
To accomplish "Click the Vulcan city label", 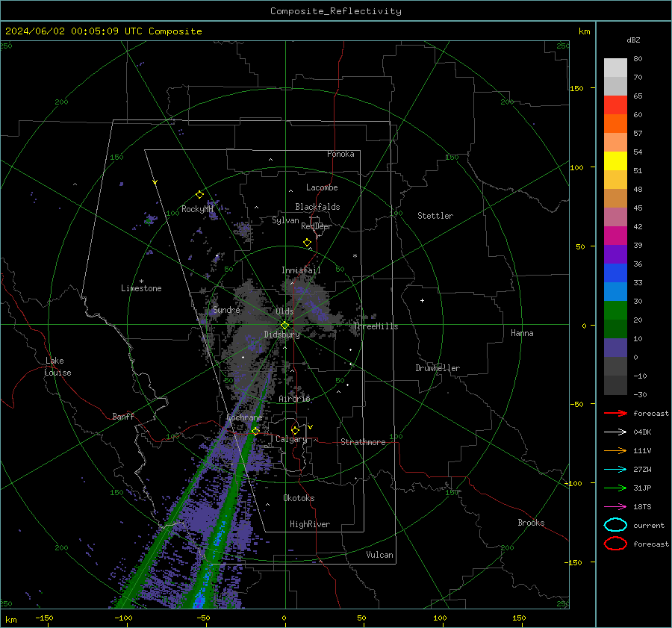I will 379,555.
